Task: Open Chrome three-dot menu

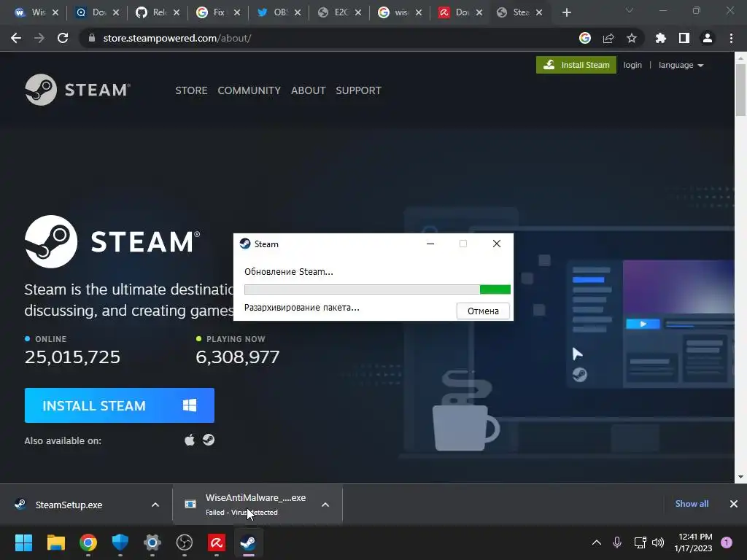Action: point(731,38)
